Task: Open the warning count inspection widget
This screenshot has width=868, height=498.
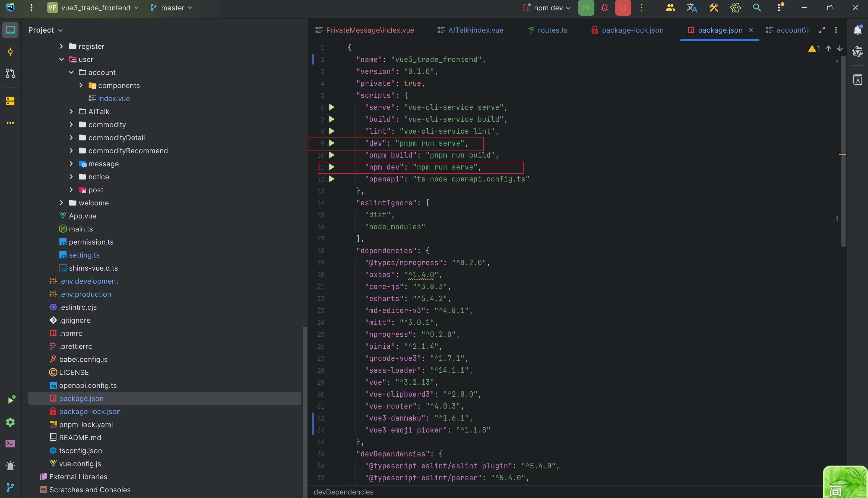Action: click(814, 49)
